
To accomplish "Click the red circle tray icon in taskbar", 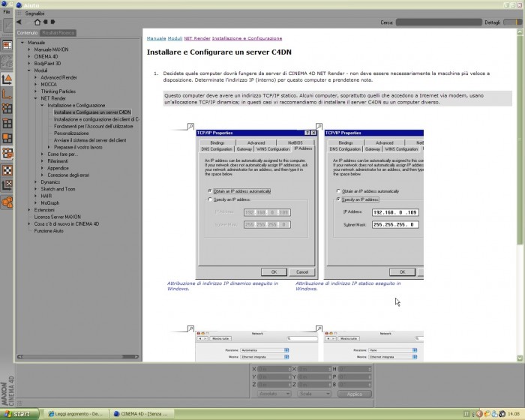I will coord(479,414).
